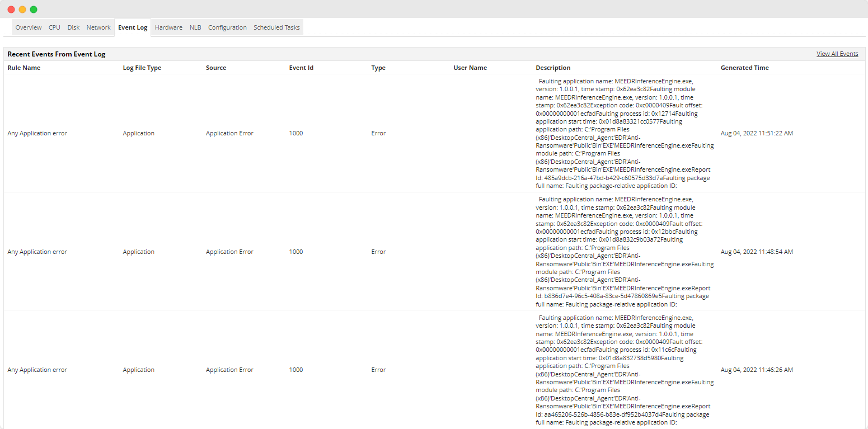The width and height of the screenshot is (868, 429).
Task: Sort by the Generated Time column header
Action: coord(744,68)
